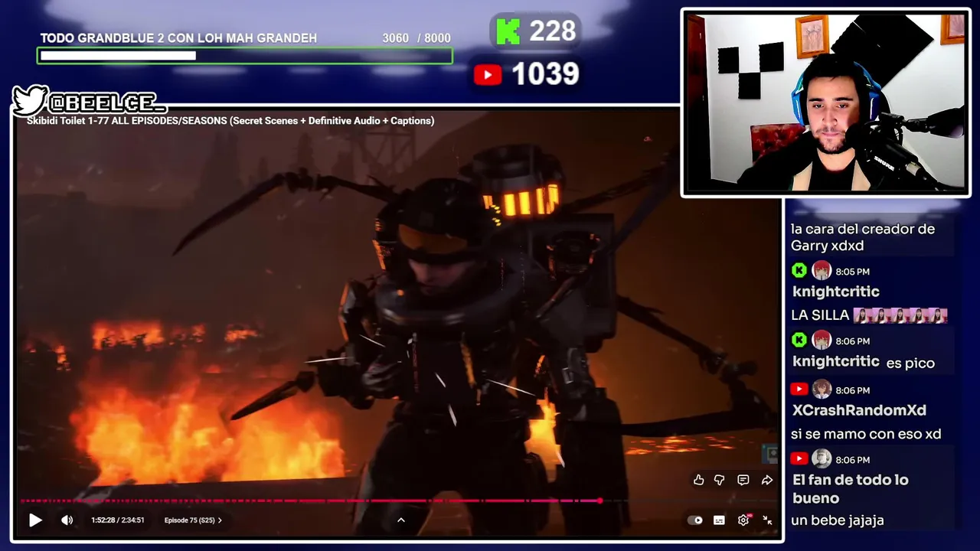Toggle subtitles/closed captions button
The width and height of the screenshot is (980, 551).
pyautogui.click(x=719, y=520)
